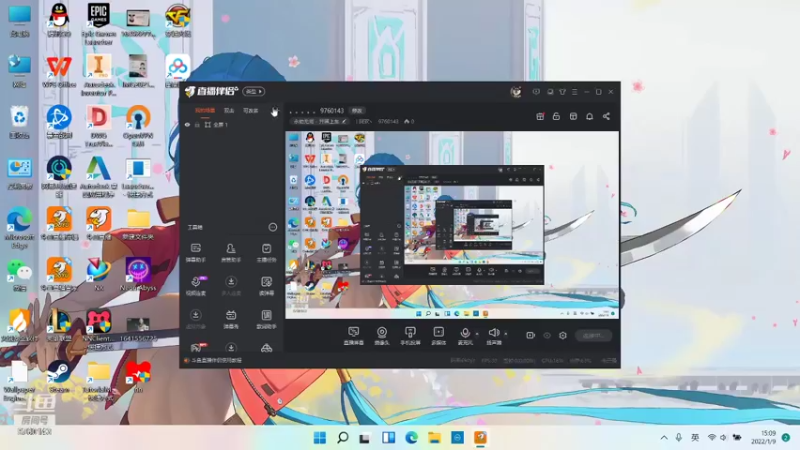Open the mode switch pill next to the logo
Image resolution: width=800 pixels, height=450 pixels.
pyautogui.click(x=254, y=91)
